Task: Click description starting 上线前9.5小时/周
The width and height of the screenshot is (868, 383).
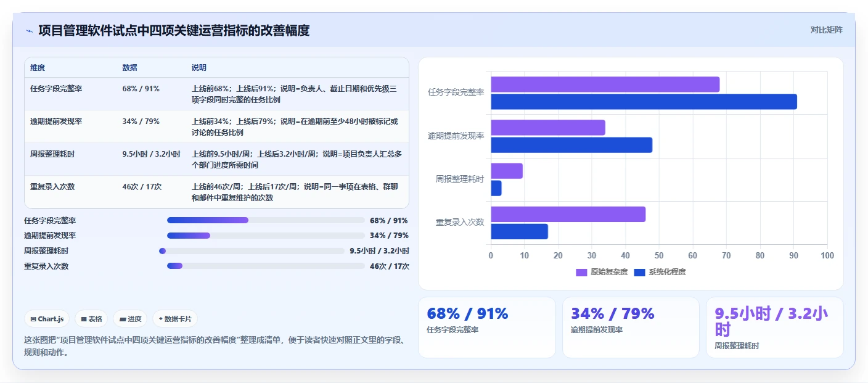Action: (x=297, y=159)
